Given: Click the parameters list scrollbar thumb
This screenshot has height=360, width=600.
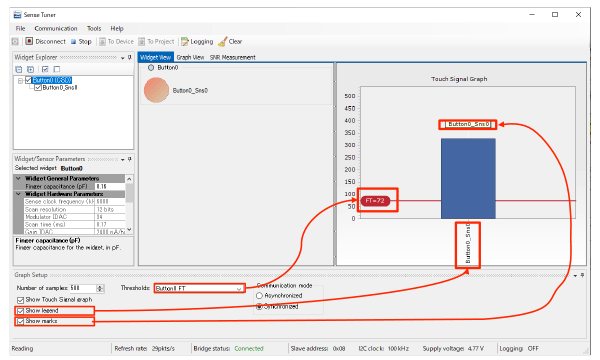Looking at the screenshot, I should pos(129,192).
